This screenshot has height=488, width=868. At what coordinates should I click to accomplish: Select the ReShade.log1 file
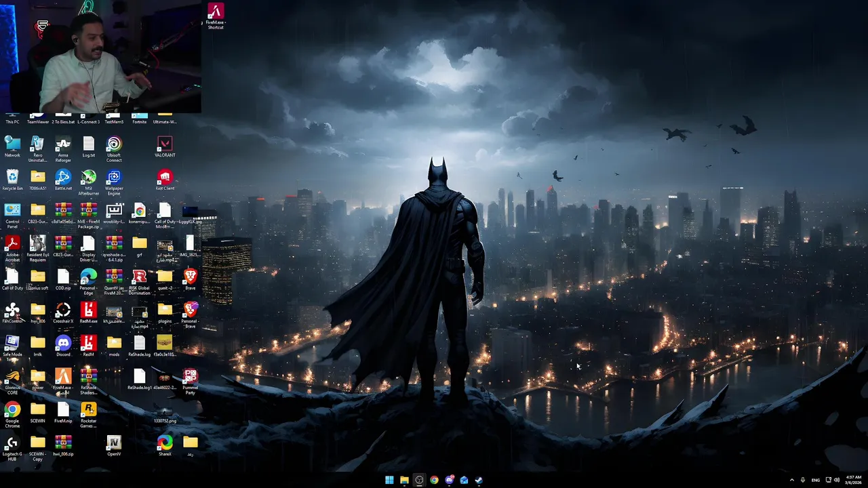click(140, 379)
